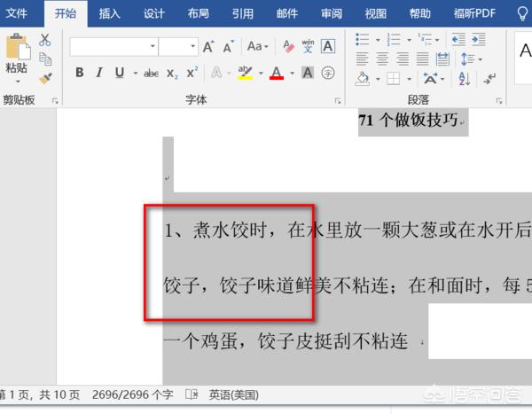Expand the font size dropdown arrow
Image resolution: width=532 pixels, height=414 pixels.
point(192,46)
